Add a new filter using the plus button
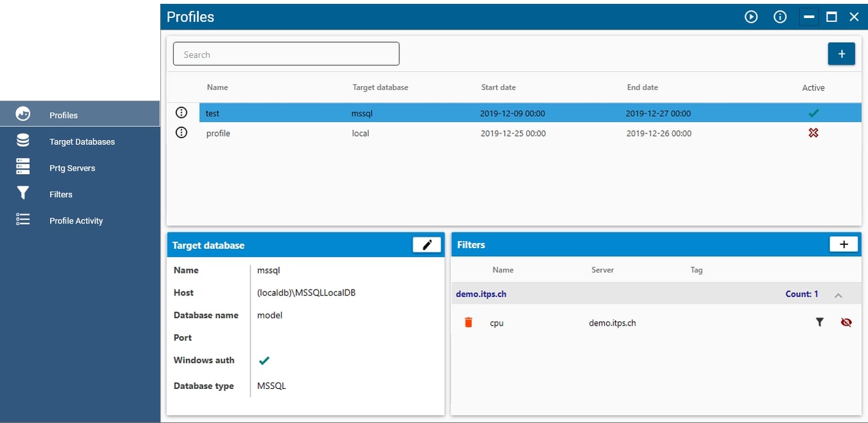This screenshot has width=868, height=423. (x=843, y=244)
